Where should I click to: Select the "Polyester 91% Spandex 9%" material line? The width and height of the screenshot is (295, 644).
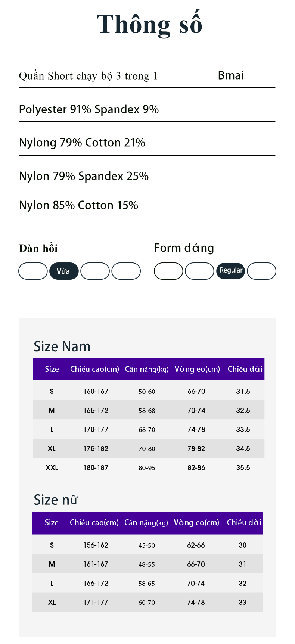[x=89, y=109]
